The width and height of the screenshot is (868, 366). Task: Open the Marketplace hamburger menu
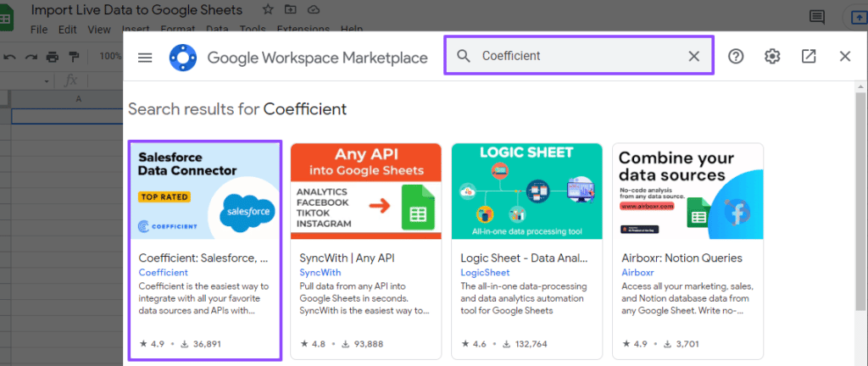pyautogui.click(x=145, y=57)
